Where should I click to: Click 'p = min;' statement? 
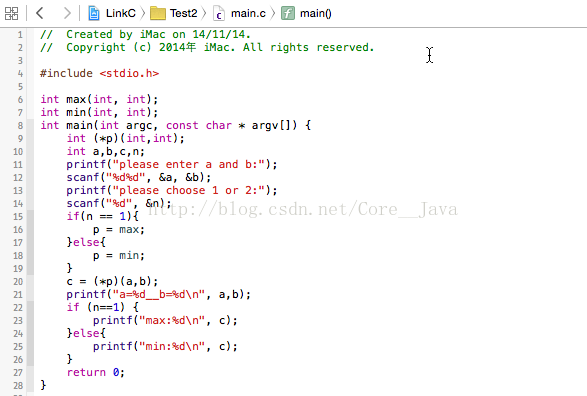click(x=119, y=256)
